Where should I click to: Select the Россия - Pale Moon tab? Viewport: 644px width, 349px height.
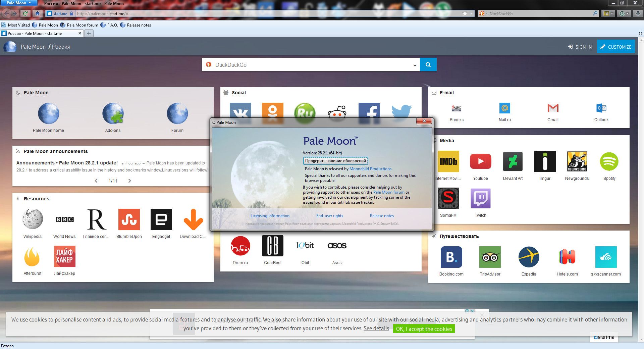42,33
